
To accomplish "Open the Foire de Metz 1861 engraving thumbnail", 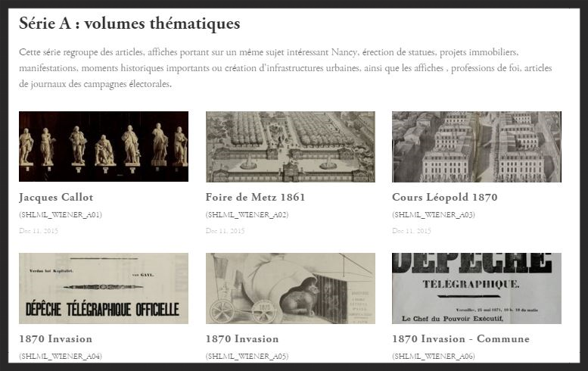I will pos(291,147).
